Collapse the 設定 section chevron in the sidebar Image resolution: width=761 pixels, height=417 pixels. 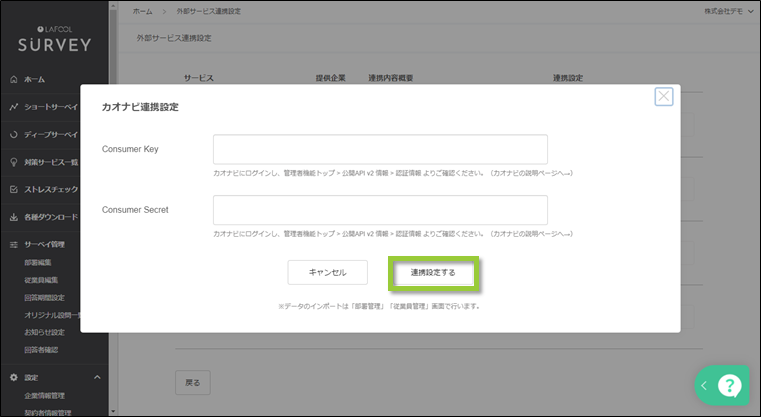click(97, 377)
